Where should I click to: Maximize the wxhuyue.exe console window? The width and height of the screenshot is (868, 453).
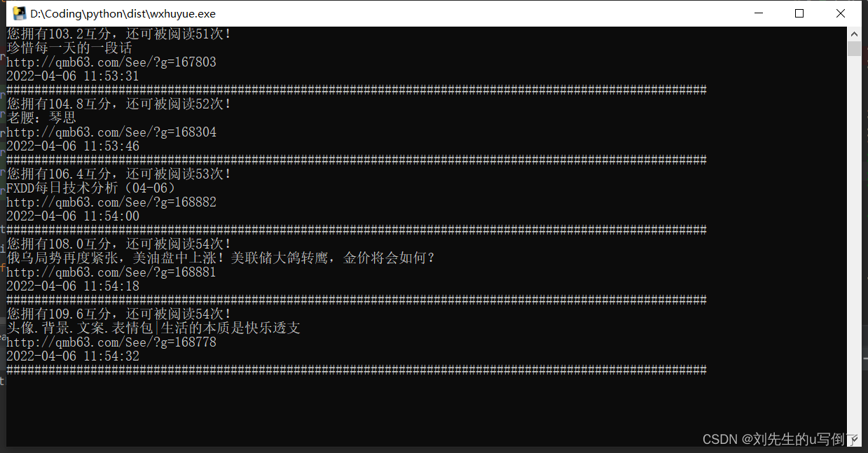click(x=799, y=13)
